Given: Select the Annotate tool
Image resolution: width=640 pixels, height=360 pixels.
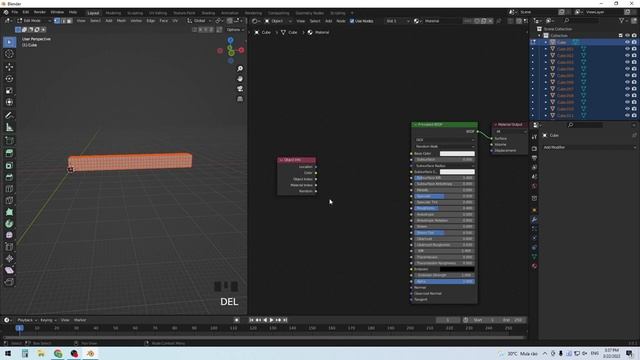Looking at the screenshot, I should pos(9,116).
